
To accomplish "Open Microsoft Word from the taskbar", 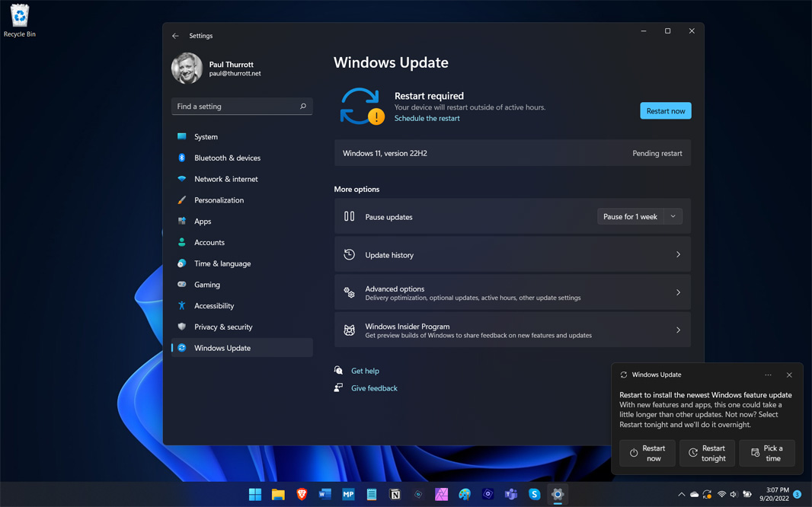I will (x=323, y=494).
